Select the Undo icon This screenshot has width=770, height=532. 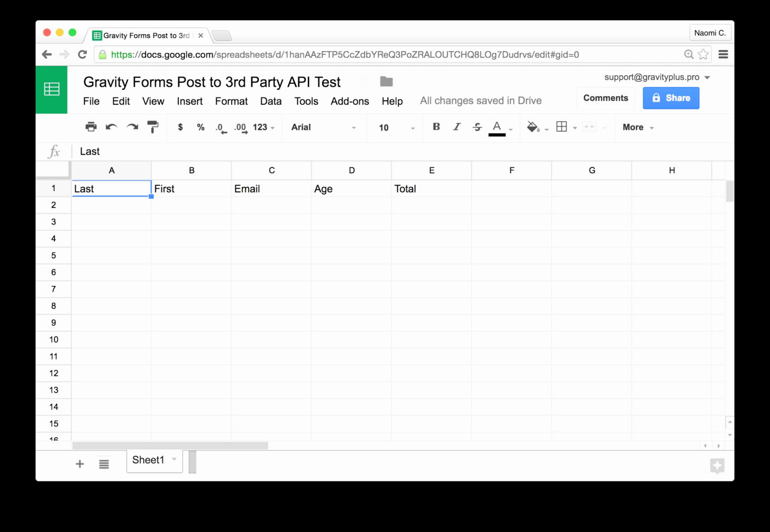(111, 127)
